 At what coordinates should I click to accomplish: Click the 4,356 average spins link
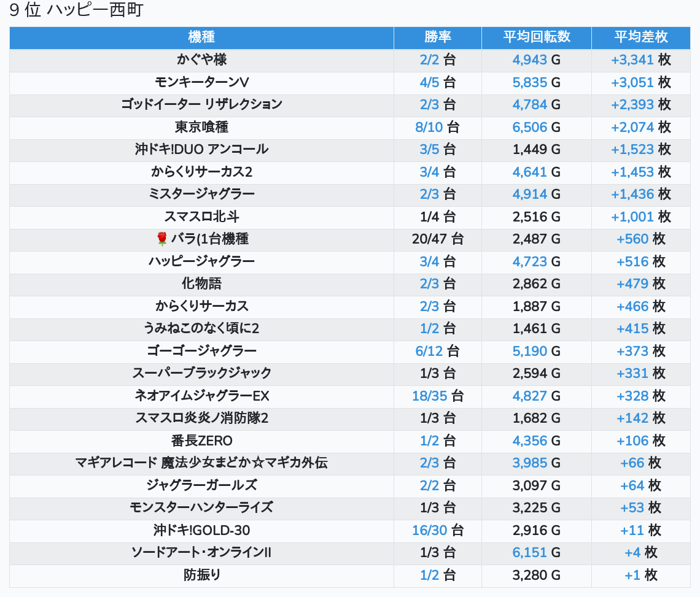529,441
